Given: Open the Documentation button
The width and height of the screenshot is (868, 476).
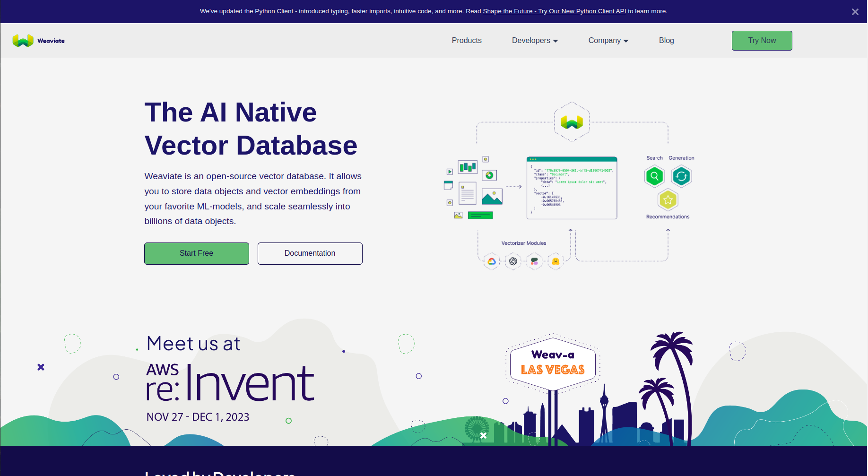Looking at the screenshot, I should click(x=310, y=253).
